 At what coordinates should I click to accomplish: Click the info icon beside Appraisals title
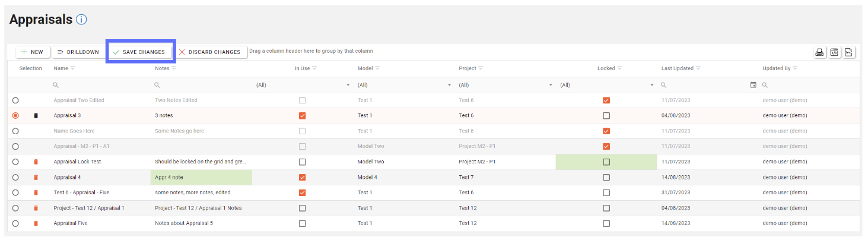[82, 20]
